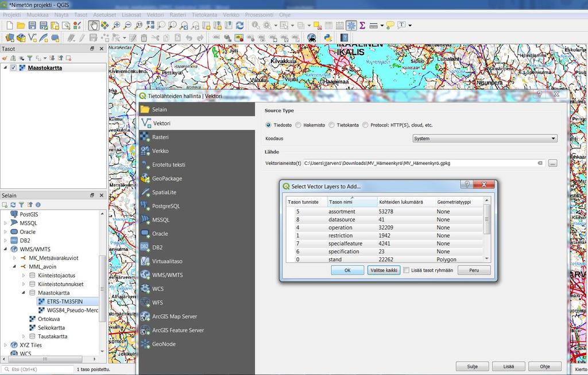This screenshot has height=375, width=588.
Task: Click the Zoom Out magnifier tool
Action: point(127,25)
